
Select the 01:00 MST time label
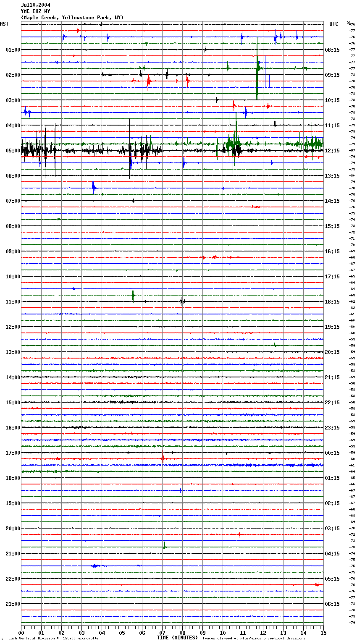coord(13,50)
